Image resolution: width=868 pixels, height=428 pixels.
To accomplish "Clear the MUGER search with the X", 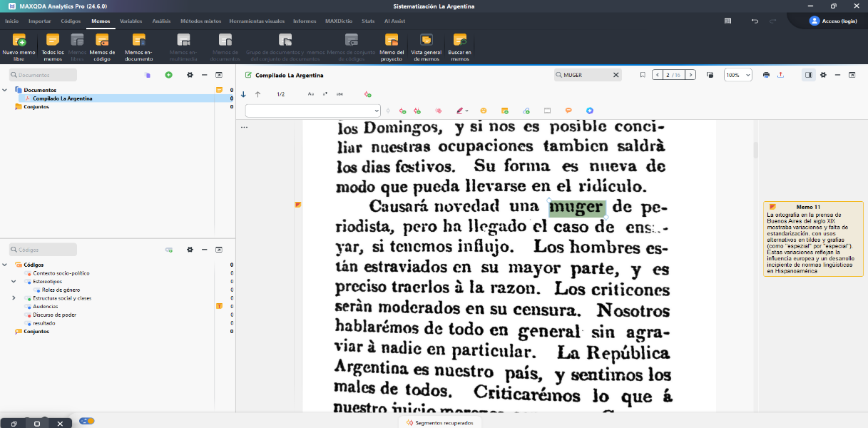I will tap(616, 75).
